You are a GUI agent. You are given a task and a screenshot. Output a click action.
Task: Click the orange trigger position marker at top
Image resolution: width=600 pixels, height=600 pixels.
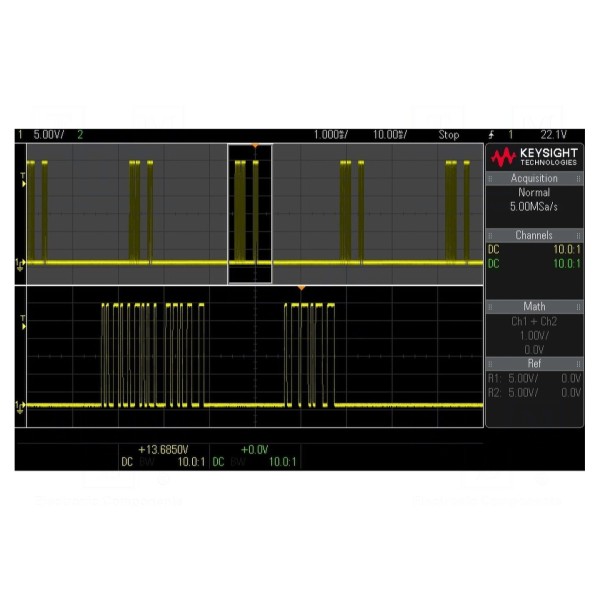pos(255,147)
